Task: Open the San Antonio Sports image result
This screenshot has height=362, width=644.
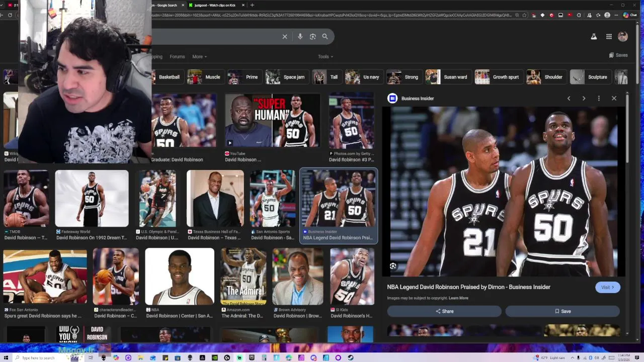Action: point(273,199)
